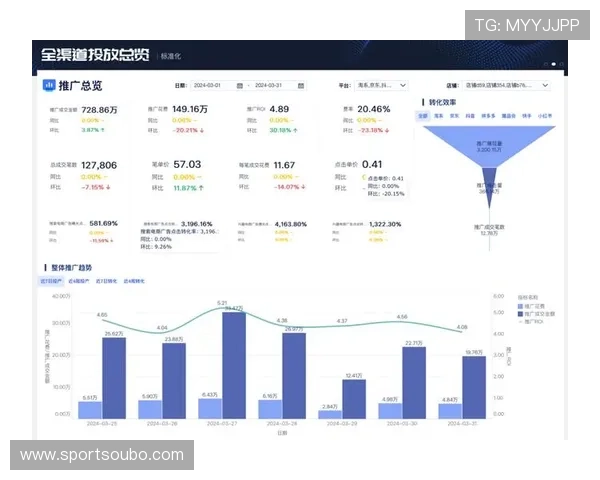The image size is (600, 480).
Task: Click the 整体推广趋势 section heading
Action: pos(72,268)
